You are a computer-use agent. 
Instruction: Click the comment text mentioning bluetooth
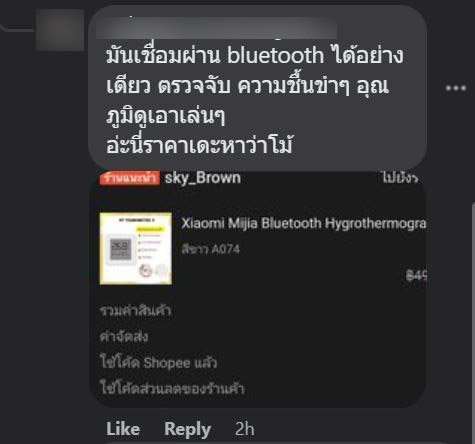(x=255, y=86)
